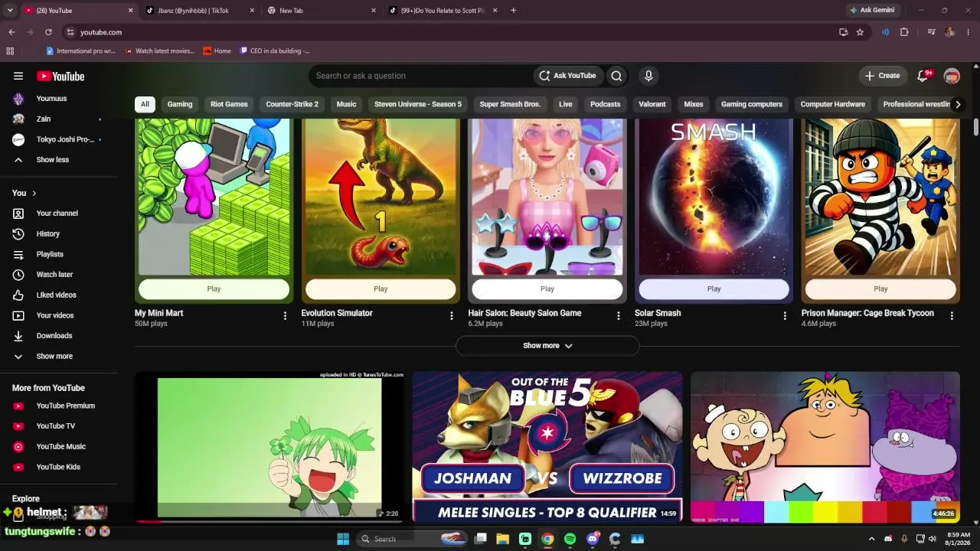Image resolution: width=980 pixels, height=551 pixels.
Task: Open the Chrome media controls icon
Action: tap(931, 32)
